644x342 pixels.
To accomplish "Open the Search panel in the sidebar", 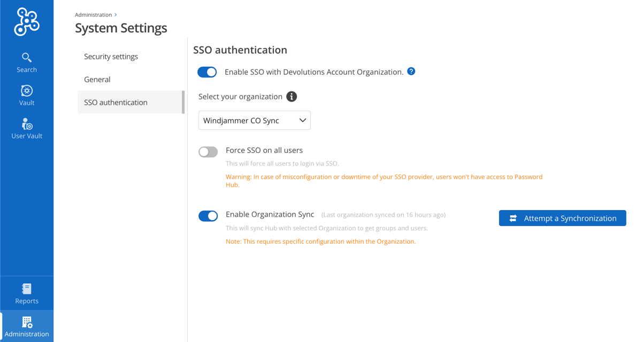I will pos(26,61).
